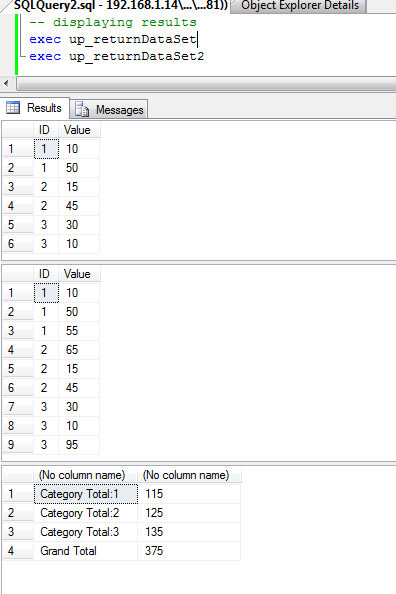Click the Results grid icon
Image resolution: width=396 pixels, height=594 pixels.
[x=13, y=108]
